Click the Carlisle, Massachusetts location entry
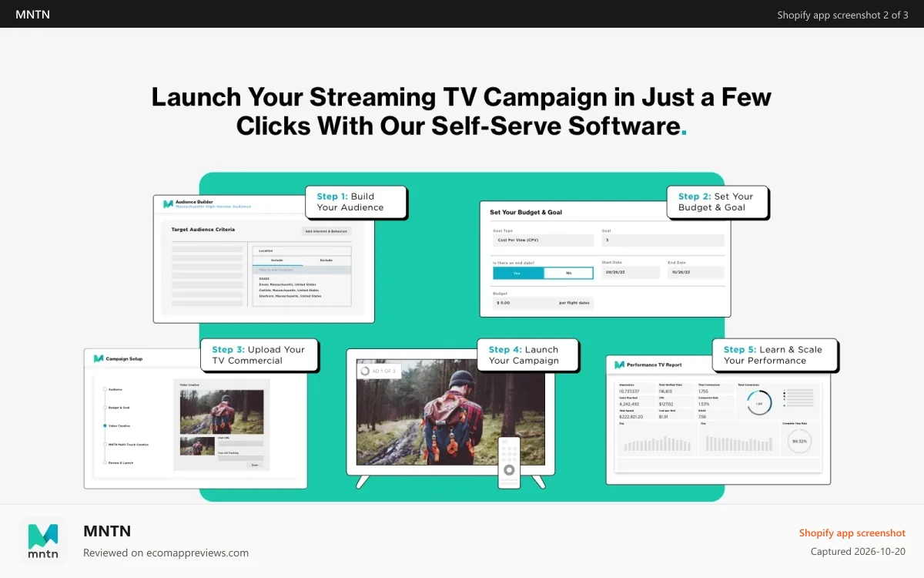Image resolution: width=924 pixels, height=578 pixels. coord(289,291)
